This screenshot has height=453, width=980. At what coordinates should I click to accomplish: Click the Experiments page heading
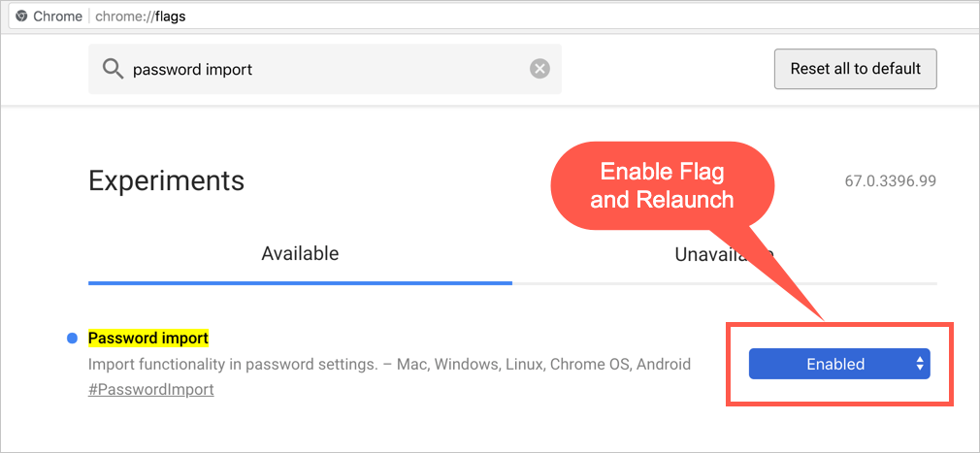[x=166, y=180]
